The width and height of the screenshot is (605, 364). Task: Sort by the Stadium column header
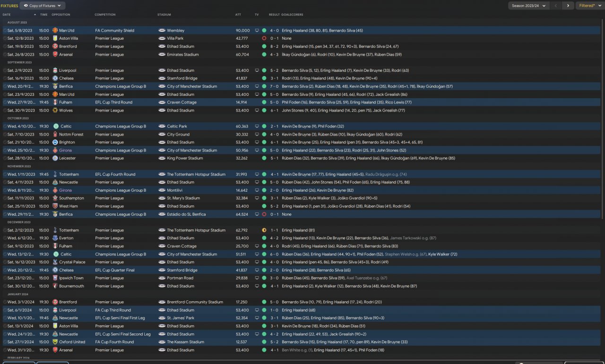click(x=164, y=15)
